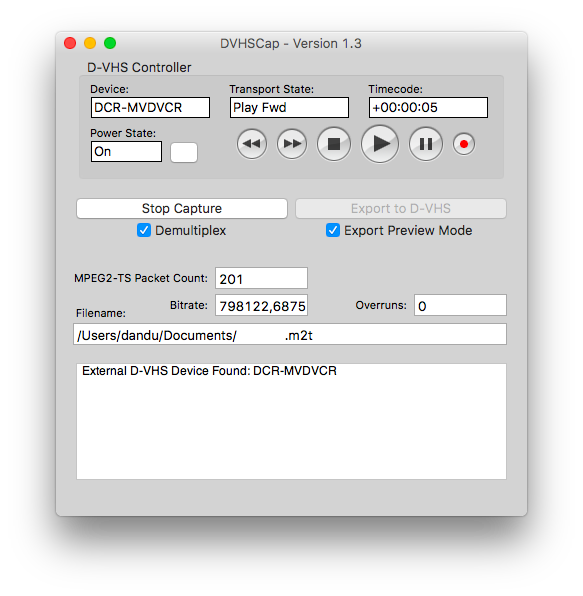This screenshot has width=583, height=596.
Task: Click the MPEG2-TS Packet Count field
Action: tap(261, 278)
